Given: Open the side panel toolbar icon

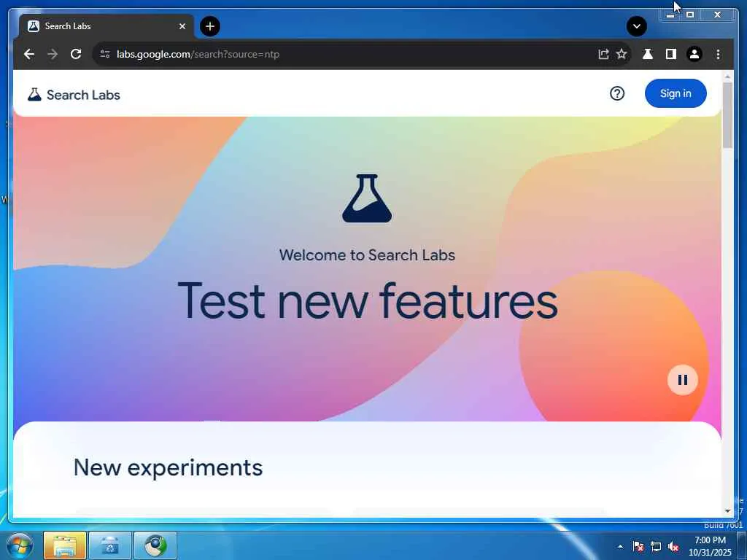Looking at the screenshot, I should click(x=671, y=54).
